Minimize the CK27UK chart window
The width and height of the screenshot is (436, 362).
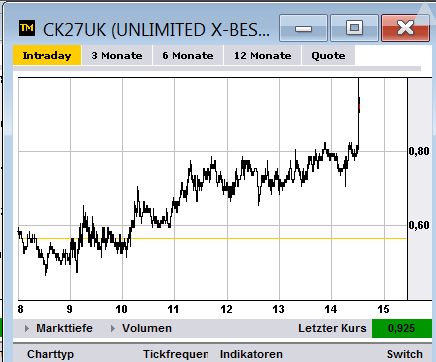pyautogui.click(x=303, y=28)
